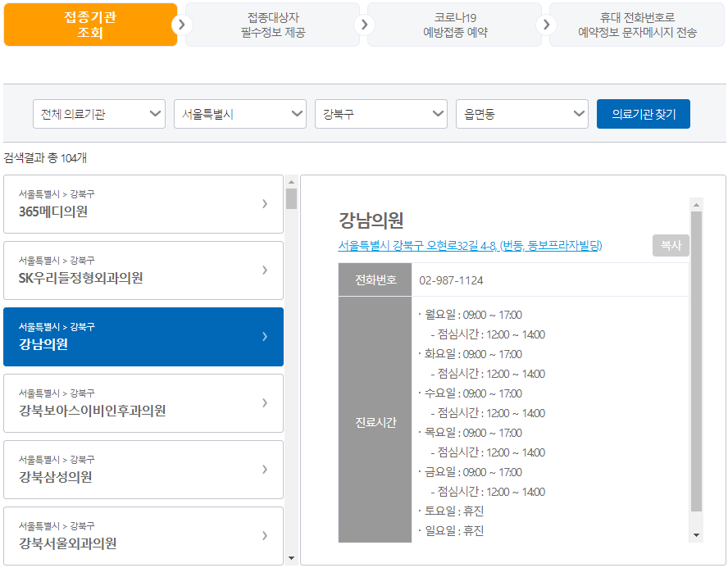
Task: Click the phone number 02-987-1124
Action: click(451, 280)
